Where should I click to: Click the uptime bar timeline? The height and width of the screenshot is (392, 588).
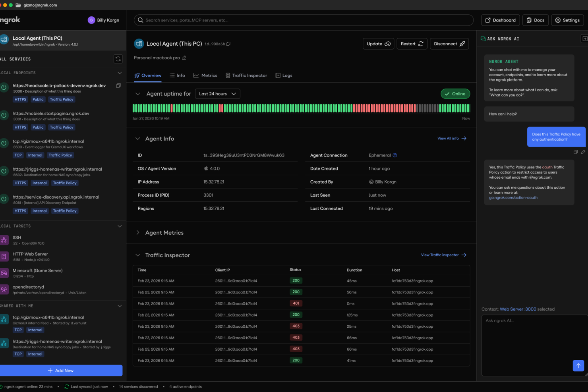301,108
